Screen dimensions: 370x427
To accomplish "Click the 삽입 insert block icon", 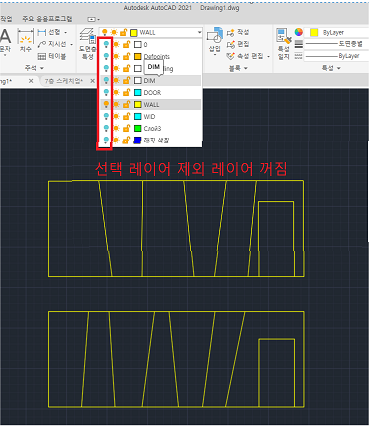I will click(215, 41).
